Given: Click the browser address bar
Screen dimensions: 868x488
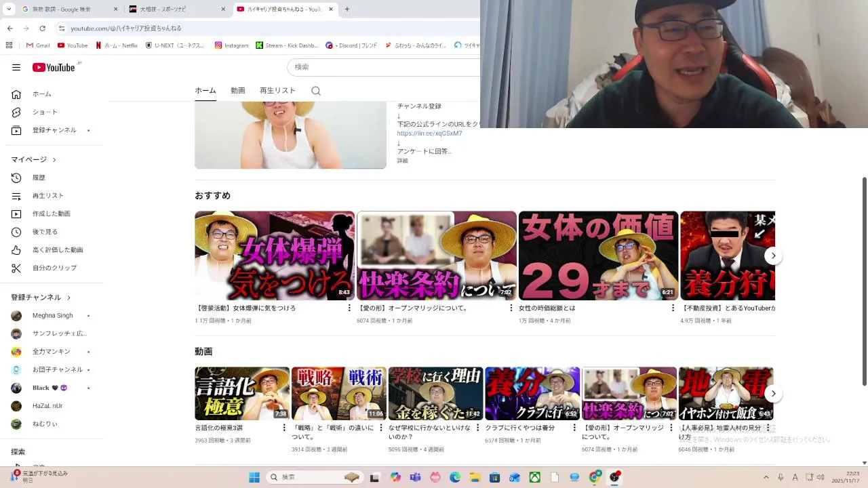Looking at the screenshot, I should (268, 28).
